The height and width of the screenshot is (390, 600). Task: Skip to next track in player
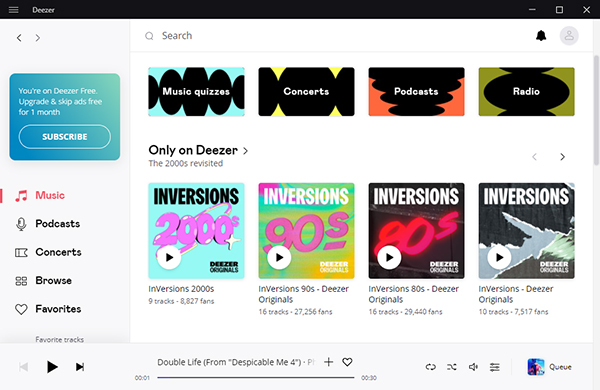click(80, 367)
